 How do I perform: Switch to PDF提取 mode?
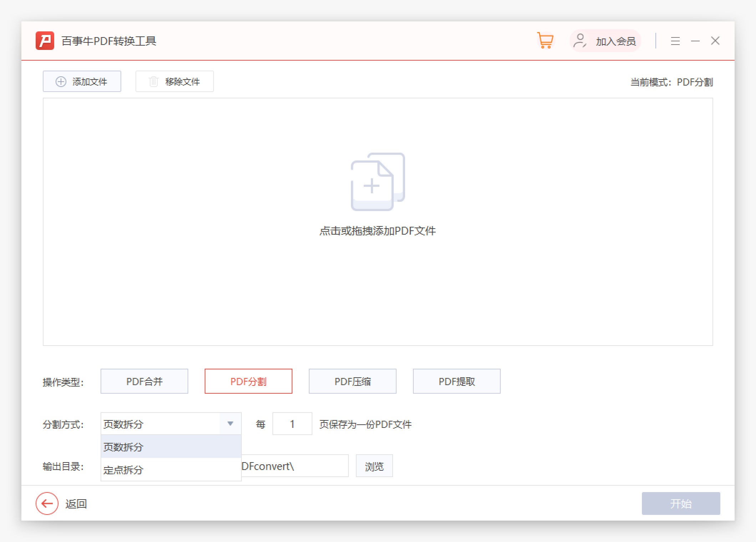point(457,381)
